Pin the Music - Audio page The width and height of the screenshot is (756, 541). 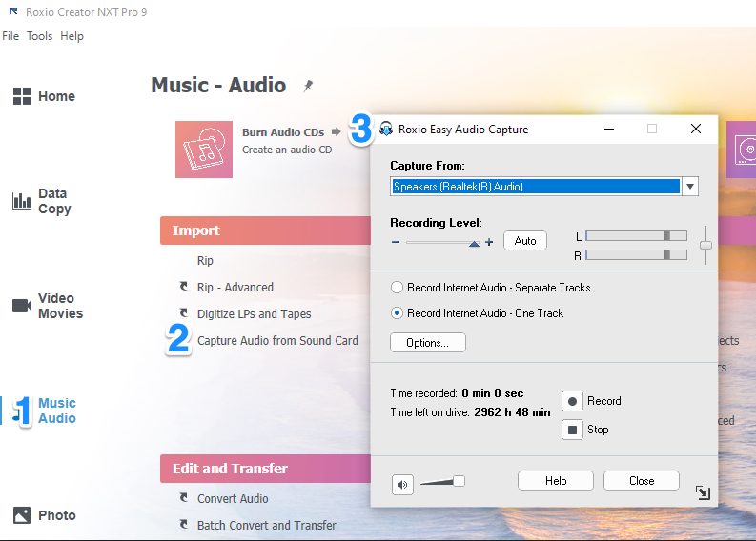pos(308,87)
